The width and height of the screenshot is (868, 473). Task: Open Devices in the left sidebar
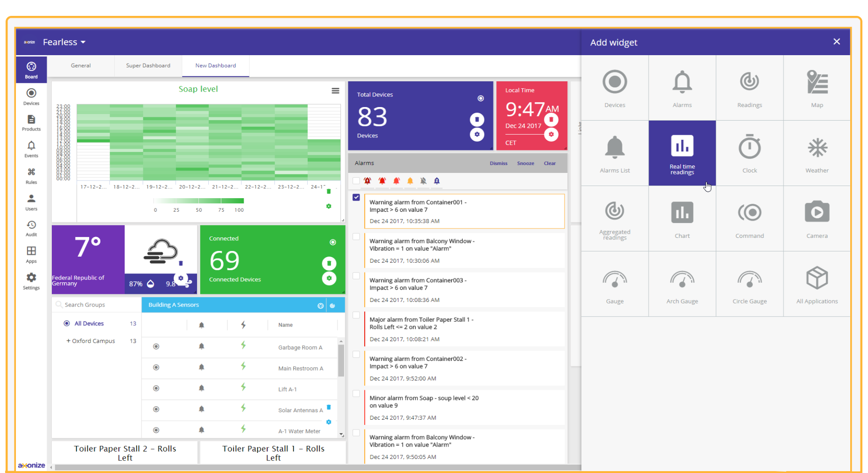(31, 97)
